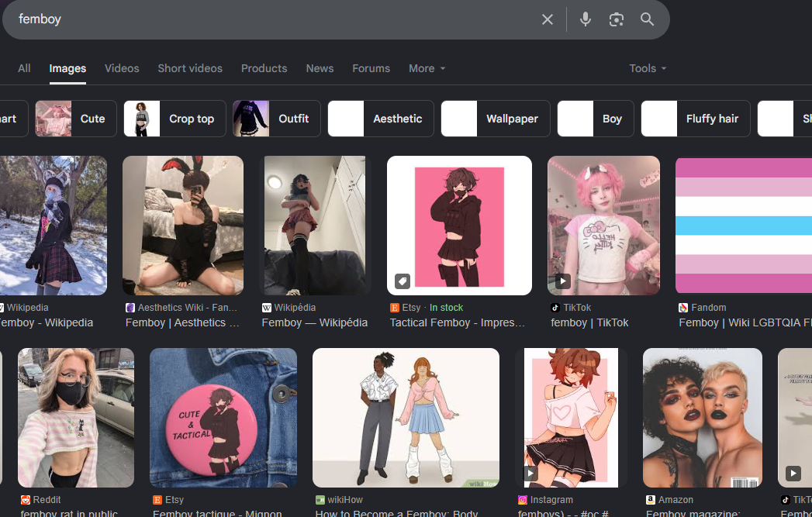Click the Wikipédia W favicon
Image resolution: width=812 pixels, height=517 pixels.
point(266,308)
